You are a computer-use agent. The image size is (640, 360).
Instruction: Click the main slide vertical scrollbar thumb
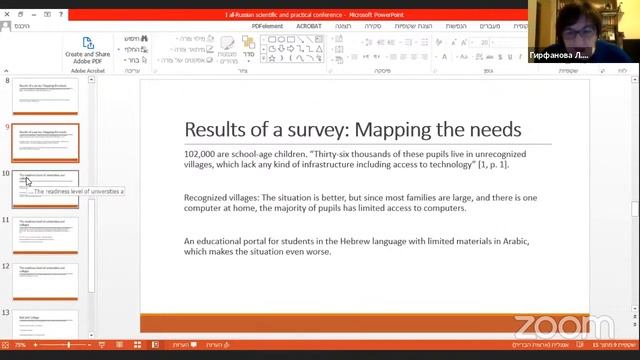(x=635, y=209)
